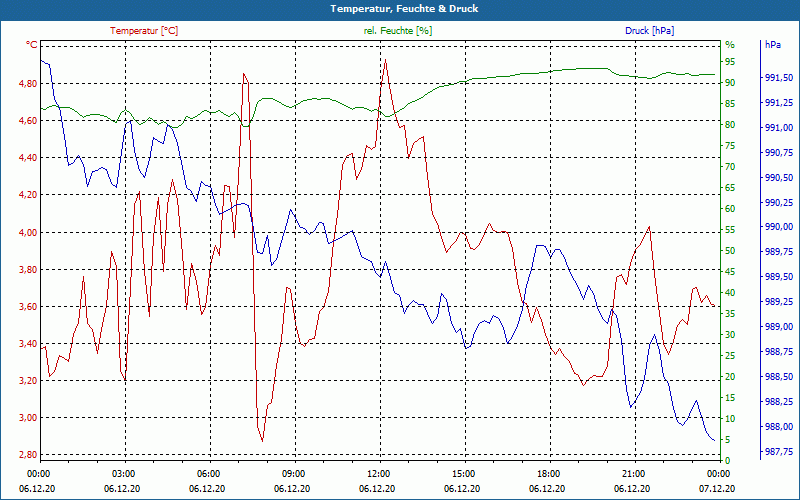Select the green 'rel. Feuchte [%]' legend label
Viewport: 800px width, 500px height.
397,31
